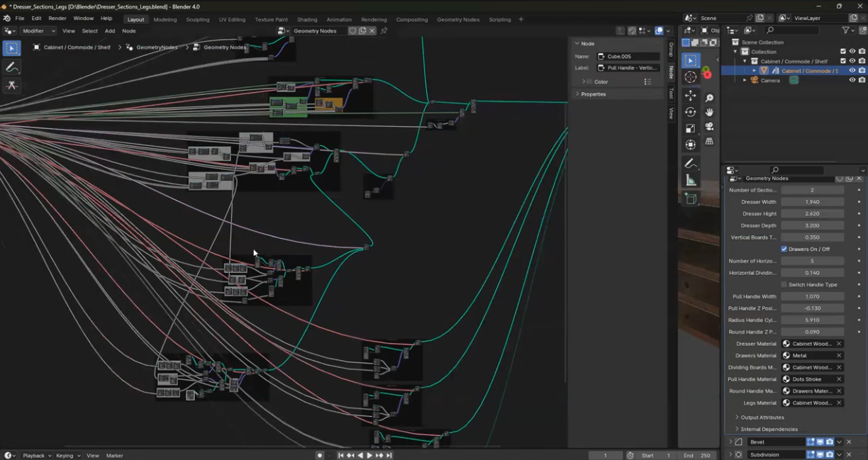Toggle Subdivision modifier render display

coord(829,454)
